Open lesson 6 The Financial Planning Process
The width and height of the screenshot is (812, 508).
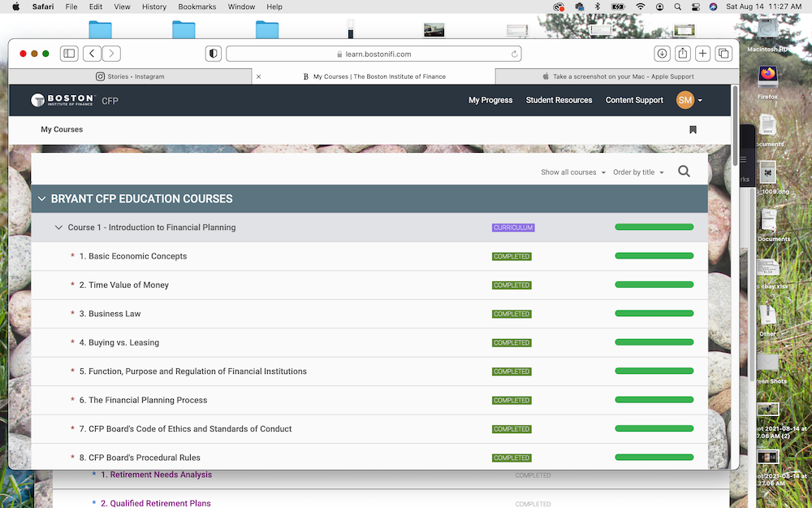143,400
